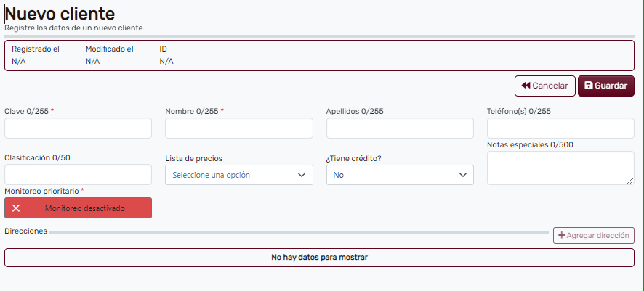Click the 'Monitoreo prioritario' label
This screenshot has width=644, height=291.
[41, 191]
